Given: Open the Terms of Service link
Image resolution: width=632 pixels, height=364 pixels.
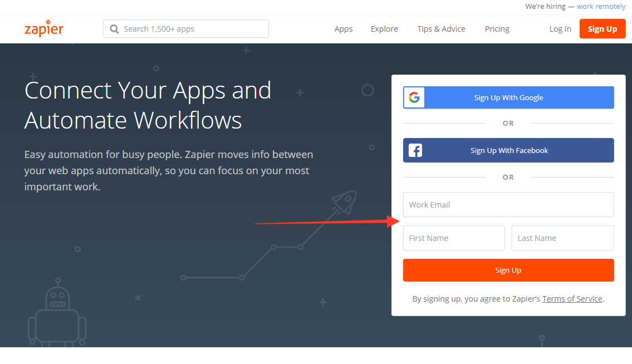Looking at the screenshot, I should 572,298.
